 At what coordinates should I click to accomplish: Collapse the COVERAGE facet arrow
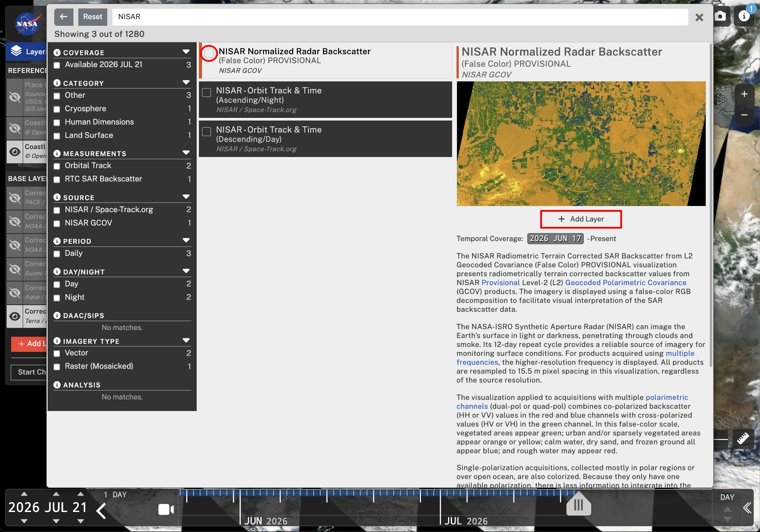[x=186, y=52]
